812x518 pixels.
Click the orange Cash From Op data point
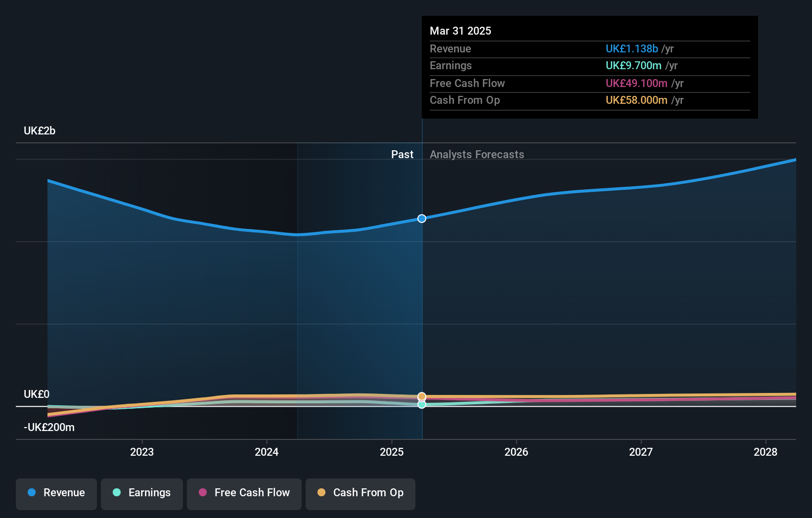(x=422, y=396)
